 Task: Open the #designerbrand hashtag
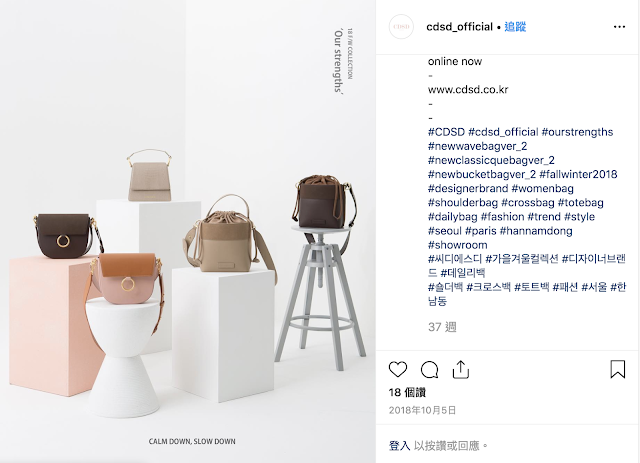coord(468,189)
